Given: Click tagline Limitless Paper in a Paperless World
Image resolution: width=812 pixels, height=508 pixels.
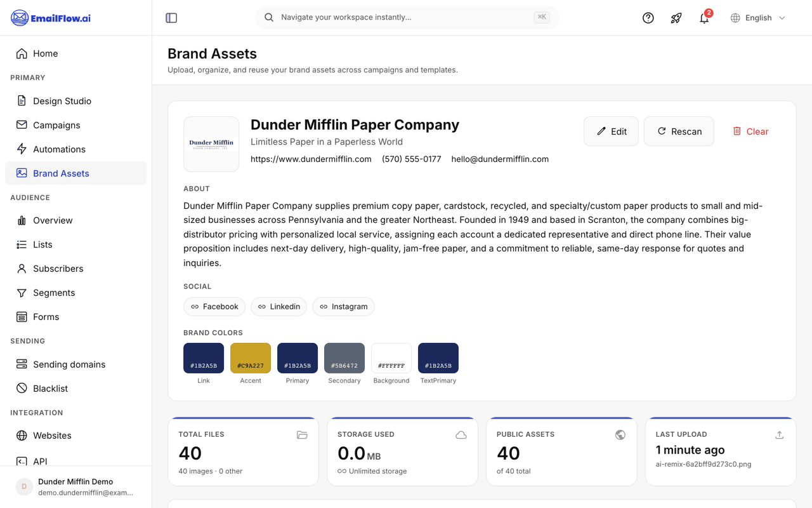Looking at the screenshot, I should 327,142.
